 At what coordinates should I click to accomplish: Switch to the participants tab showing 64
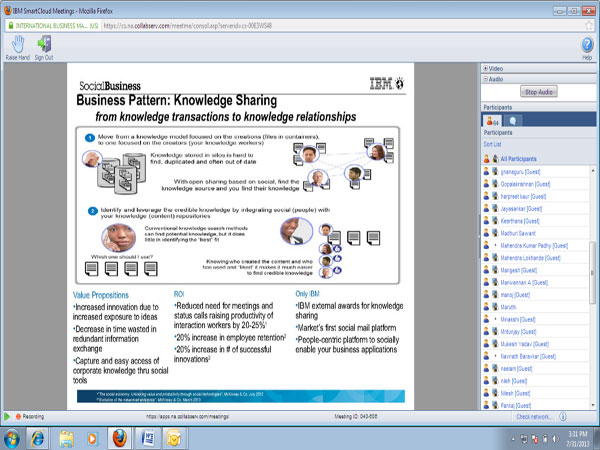click(x=492, y=121)
